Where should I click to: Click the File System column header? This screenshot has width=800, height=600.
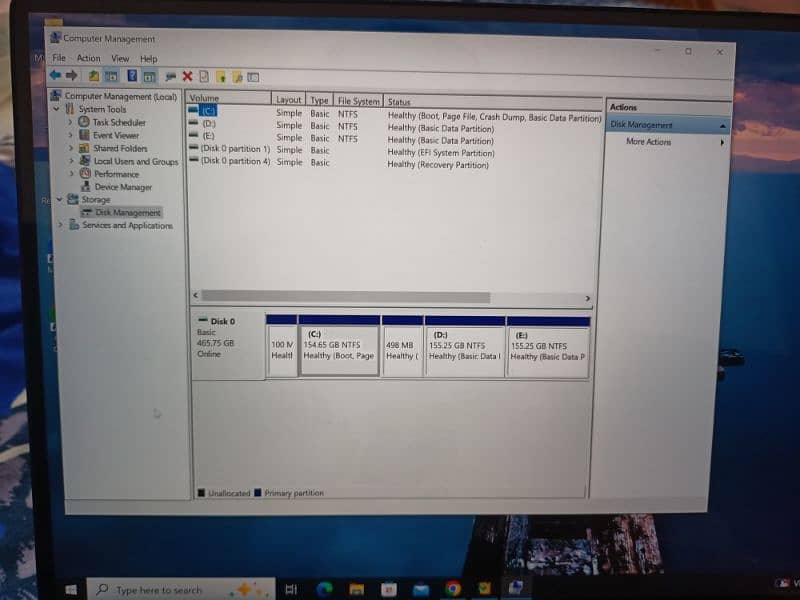click(x=358, y=101)
